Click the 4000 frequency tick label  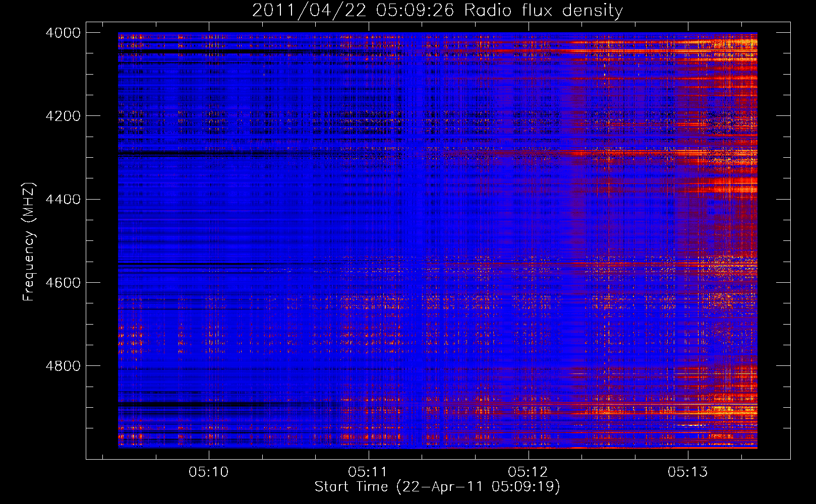tap(63, 33)
